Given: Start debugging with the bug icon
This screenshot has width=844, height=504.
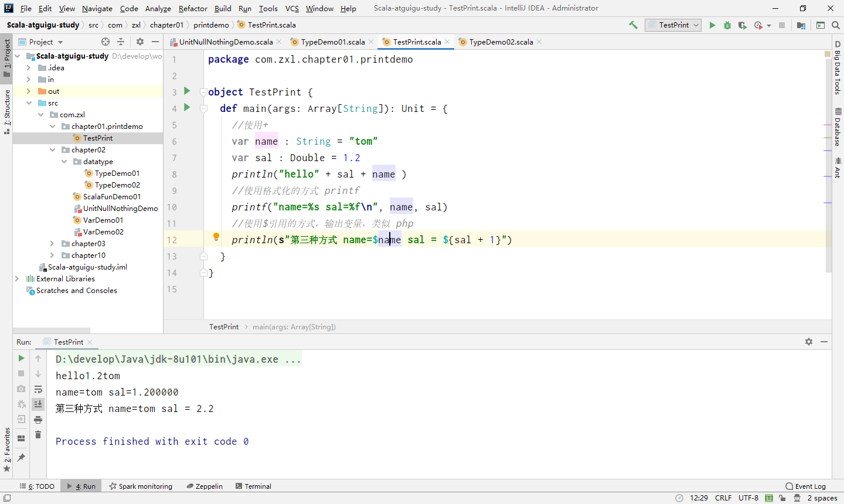Looking at the screenshot, I should (727, 25).
